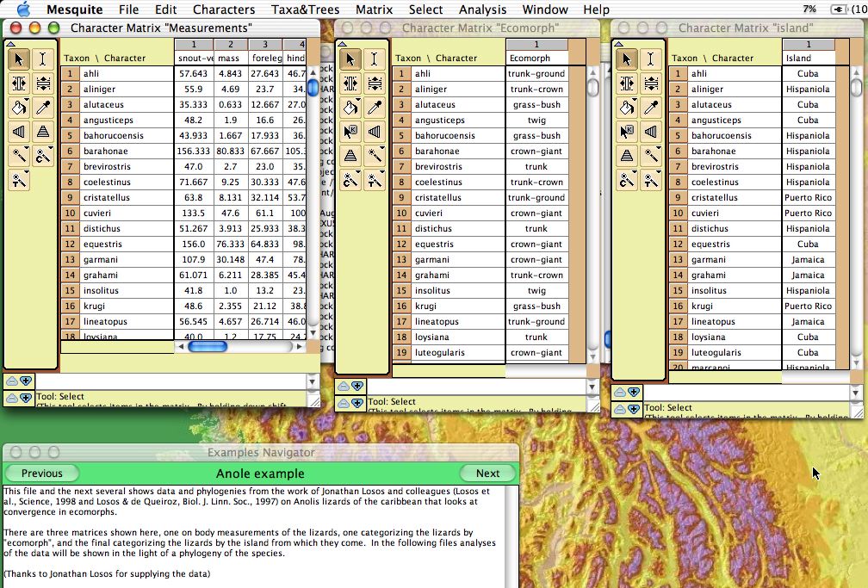Click the Previous button in Examples Navigator
This screenshot has width=868, height=588.
point(41,473)
